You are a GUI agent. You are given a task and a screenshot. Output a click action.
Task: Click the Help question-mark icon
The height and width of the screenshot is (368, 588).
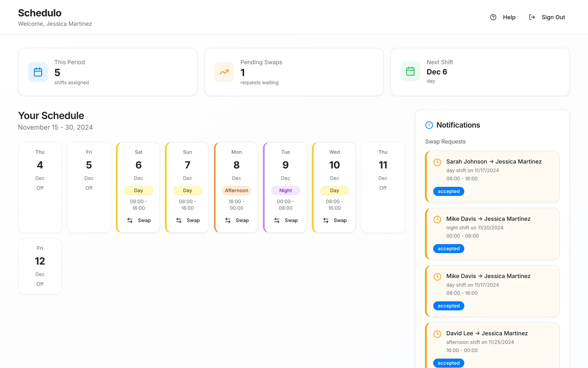point(493,17)
